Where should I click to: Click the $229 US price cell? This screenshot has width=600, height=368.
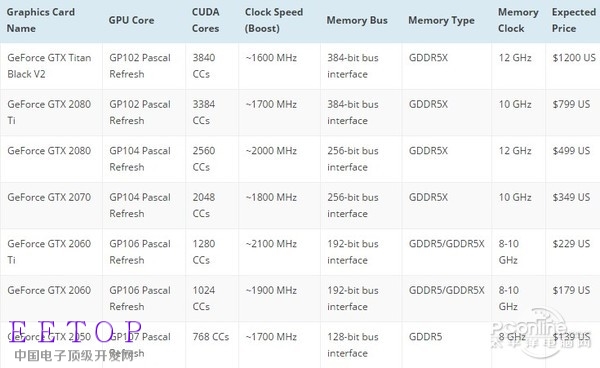tap(571, 244)
